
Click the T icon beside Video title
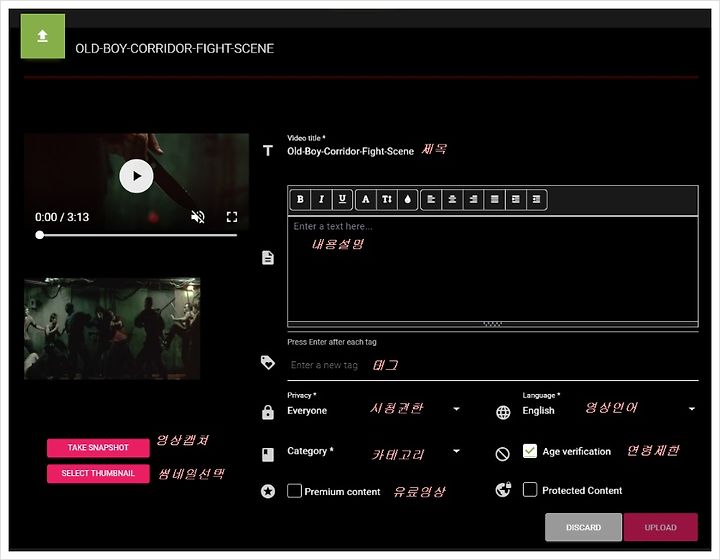pos(268,151)
